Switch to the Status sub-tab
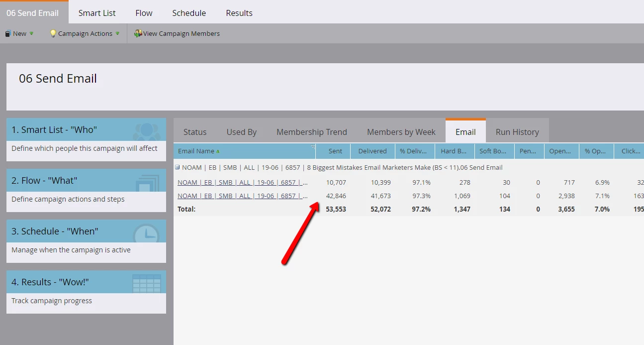Screen dimensions: 644x345 [x=195, y=132]
